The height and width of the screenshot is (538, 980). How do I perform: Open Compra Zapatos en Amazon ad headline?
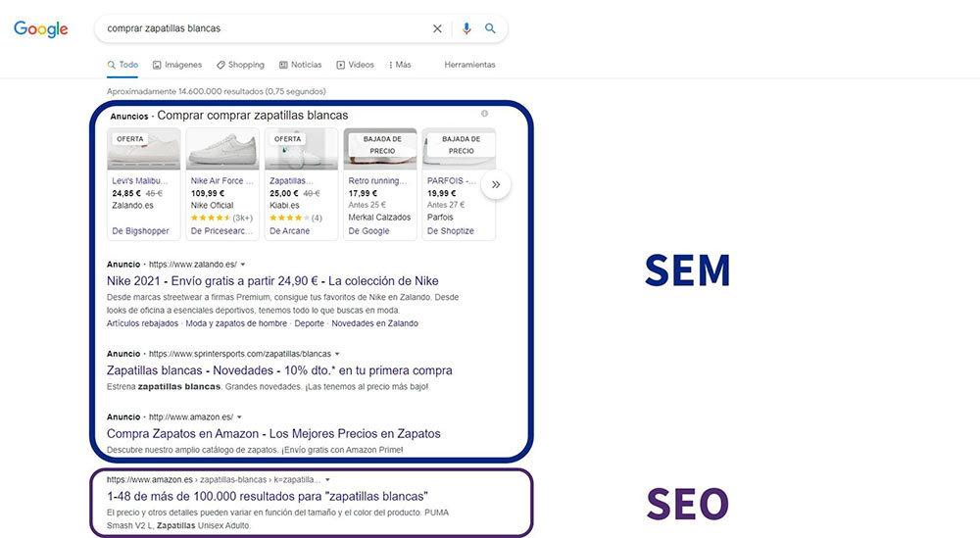(x=273, y=433)
